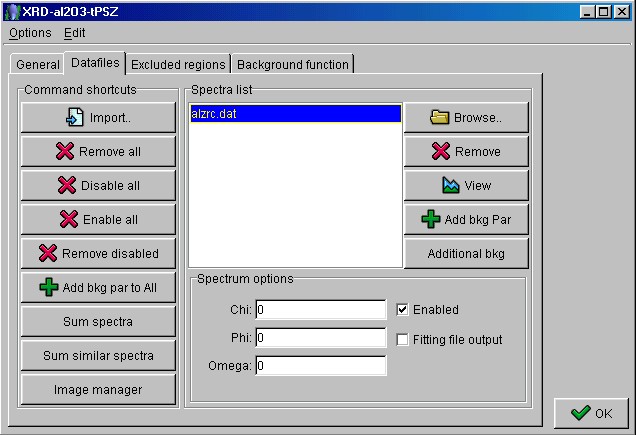Screen dimensions: 636x435
Task: Open the Background function tab
Action: point(293,65)
